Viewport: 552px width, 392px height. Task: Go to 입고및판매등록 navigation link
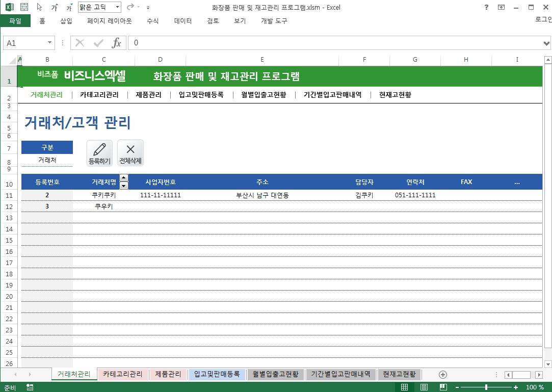click(x=201, y=94)
